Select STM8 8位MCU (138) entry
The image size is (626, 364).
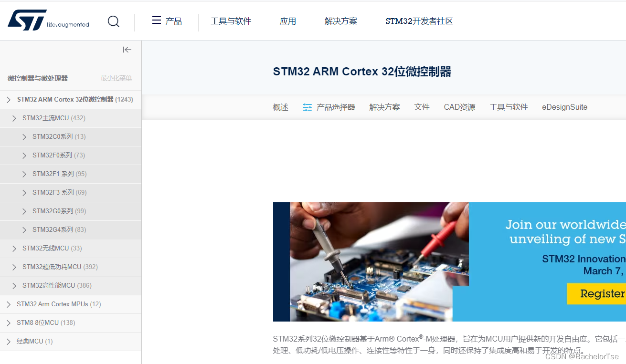46,322
